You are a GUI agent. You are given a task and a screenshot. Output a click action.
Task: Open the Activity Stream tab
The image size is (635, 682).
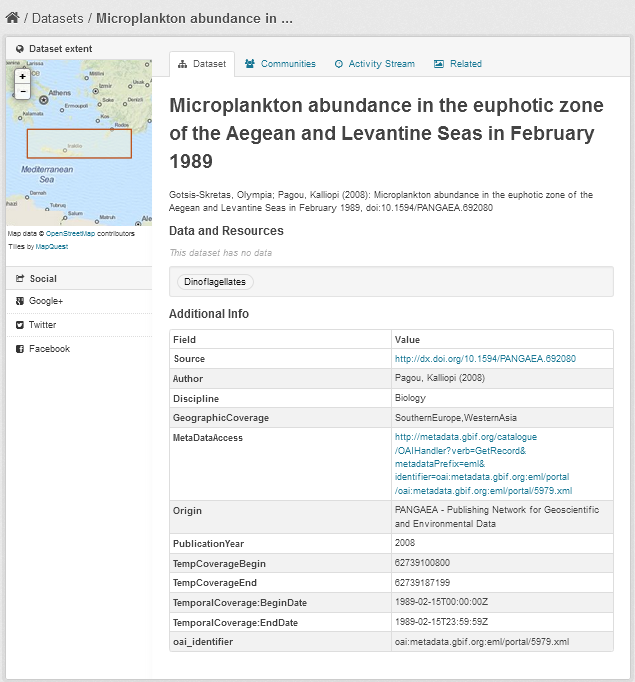(x=374, y=64)
